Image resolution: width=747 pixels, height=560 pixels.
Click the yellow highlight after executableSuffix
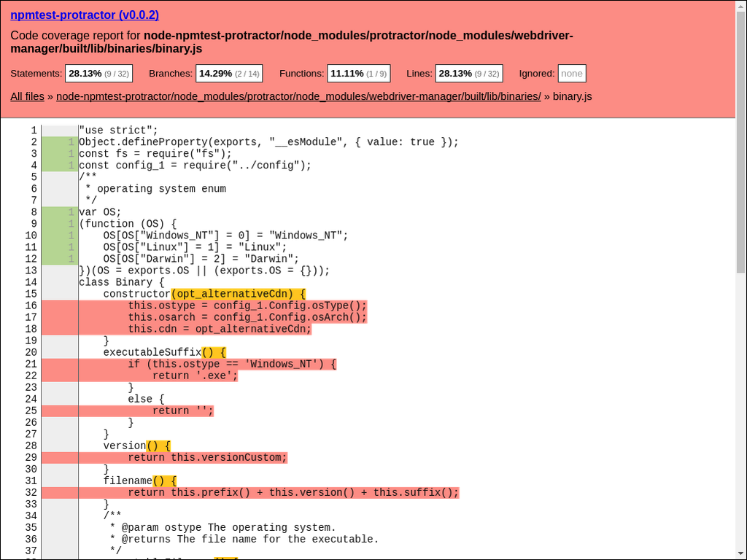(214, 352)
